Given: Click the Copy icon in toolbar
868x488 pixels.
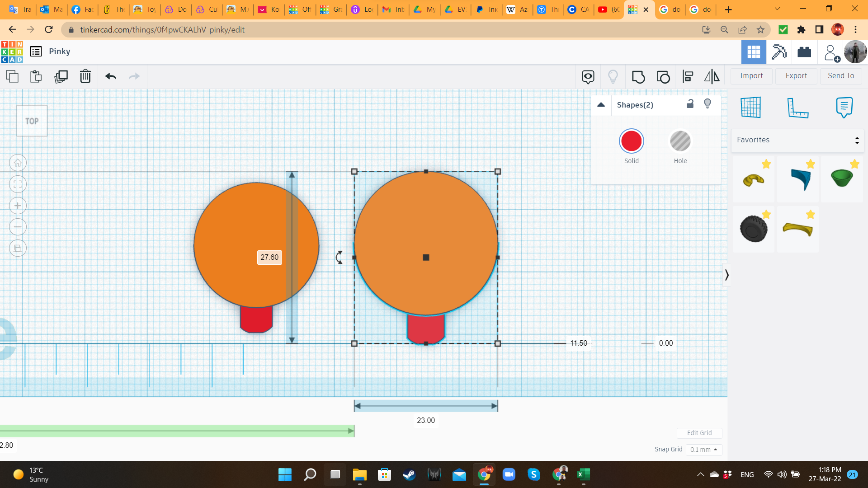Looking at the screenshot, I should pyautogui.click(x=12, y=76).
